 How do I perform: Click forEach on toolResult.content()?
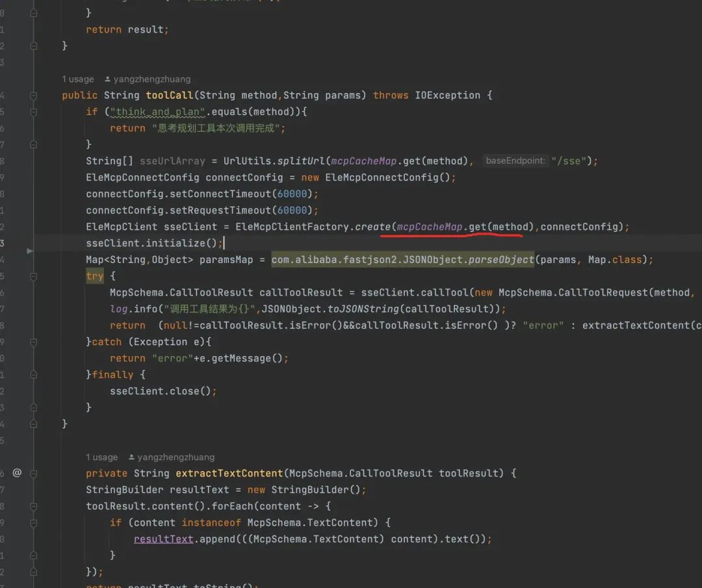coord(232,506)
